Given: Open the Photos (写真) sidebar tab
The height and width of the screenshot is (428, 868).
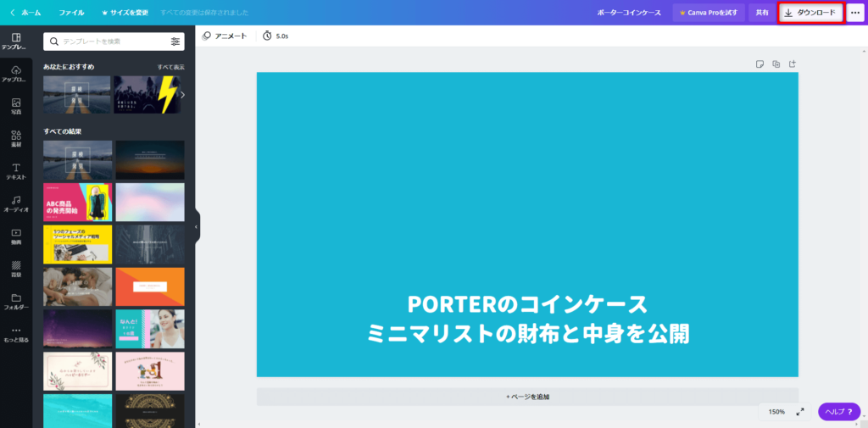Looking at the screenshot, I should 16,106.
